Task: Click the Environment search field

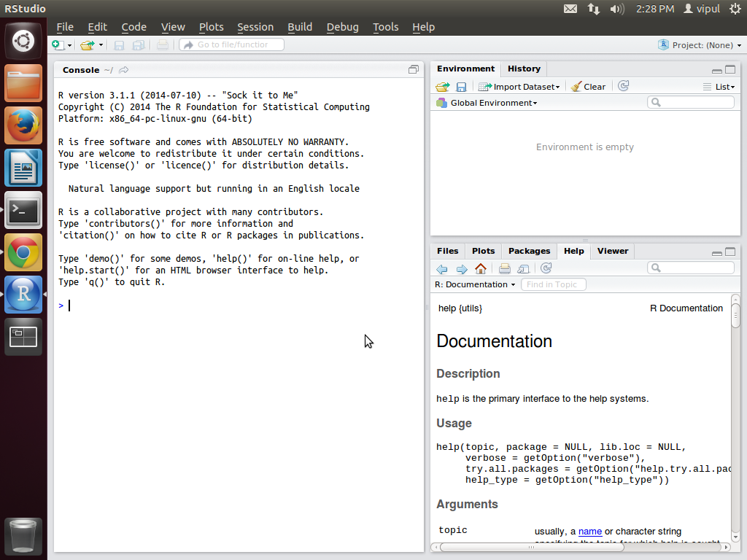Action: pos(690,102)
